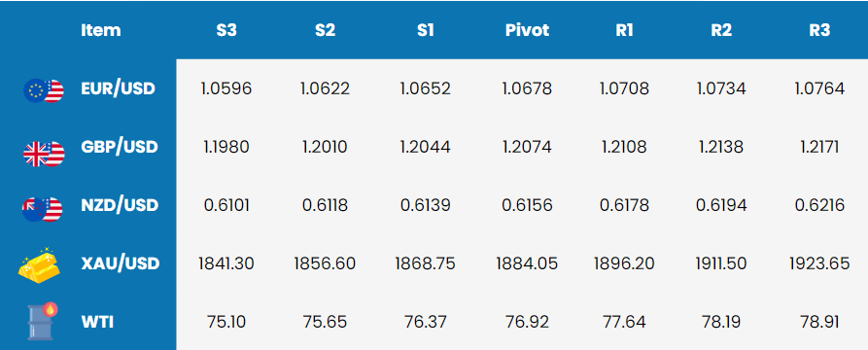Select GBP/USD label text
The image size is (868, 350).
119,148
